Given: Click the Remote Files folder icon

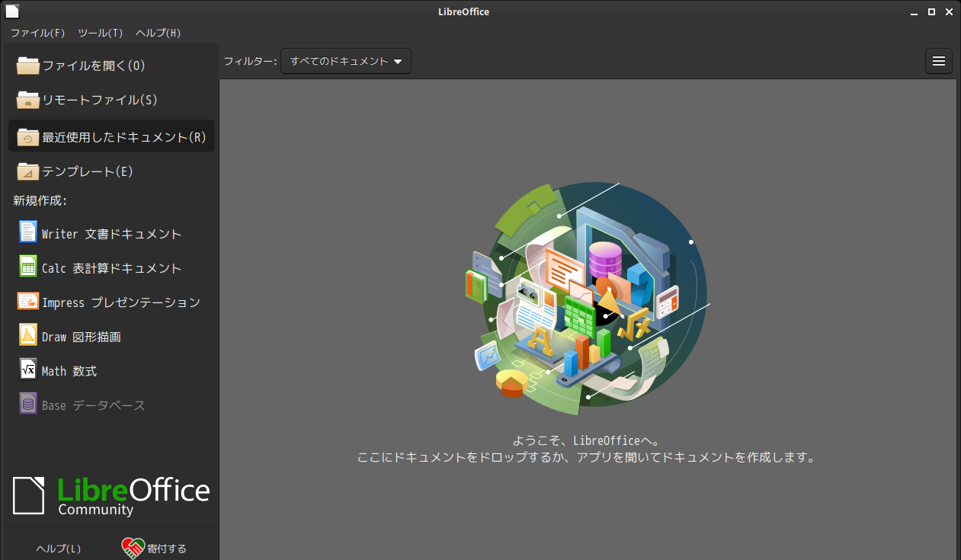Looking at the screenshot, I should (28, 100).
